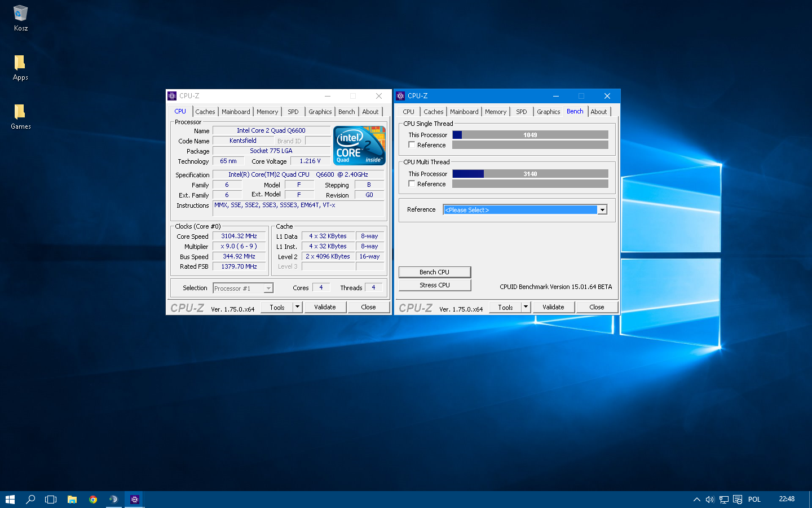
Task: Click left CPU-Z window title icon
Action: click(x=172, y=96)
